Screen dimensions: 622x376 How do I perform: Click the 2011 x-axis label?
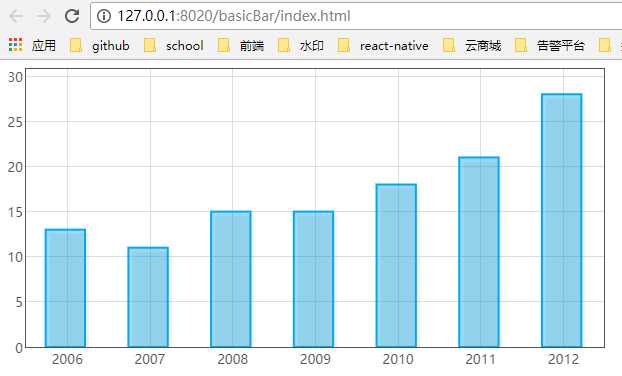point(481,359)
